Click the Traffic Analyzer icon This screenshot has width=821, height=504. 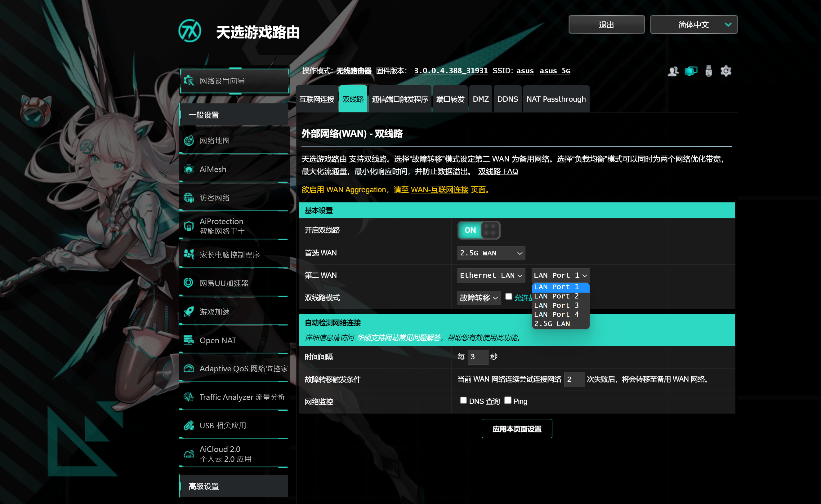(189, 397)
